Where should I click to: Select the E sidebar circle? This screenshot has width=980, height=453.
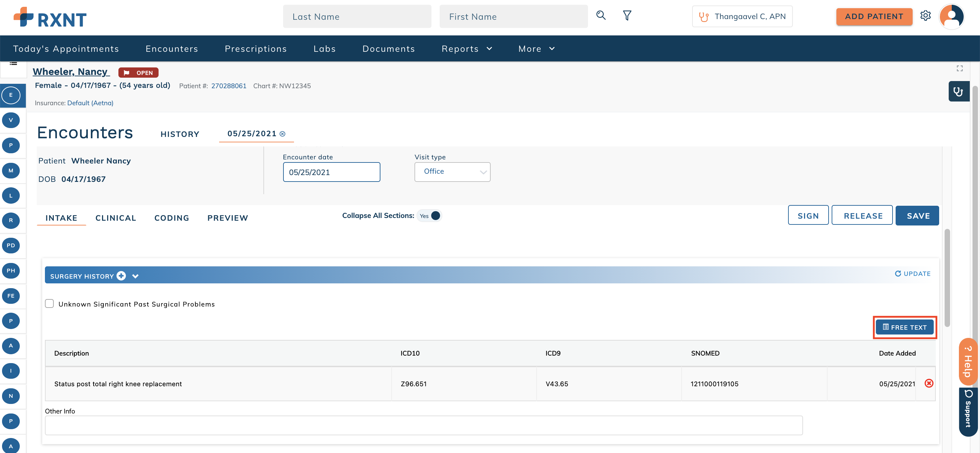(11, 95)
